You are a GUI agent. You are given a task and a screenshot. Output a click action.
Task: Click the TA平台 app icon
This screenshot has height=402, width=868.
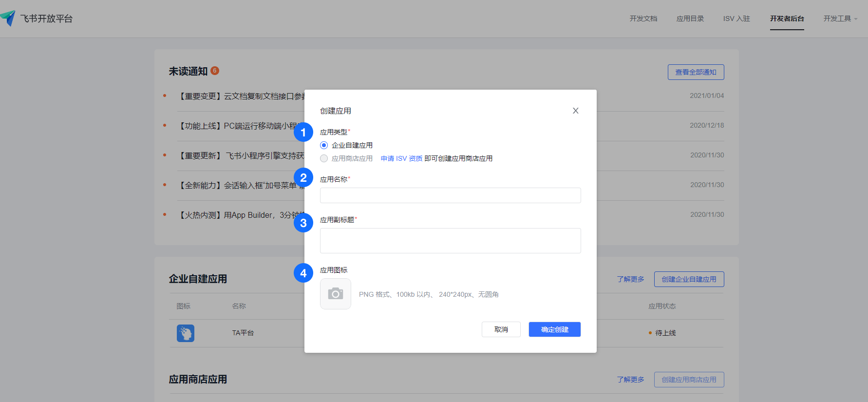pos(185,333)
